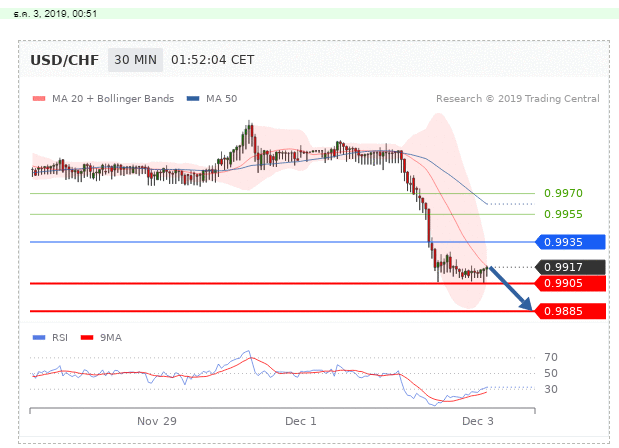619x448 pixels.
Task: Click the USD/CHF pair title
Action: 64,60
